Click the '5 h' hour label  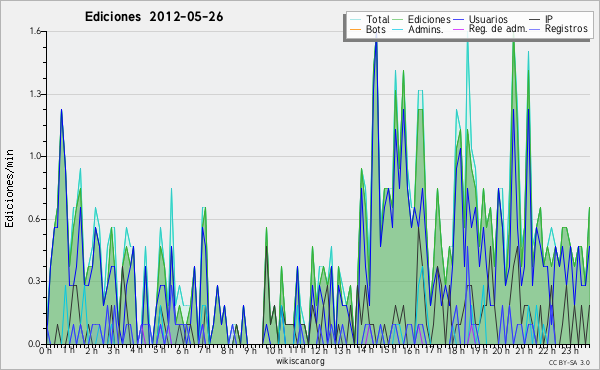coord(159,350)
